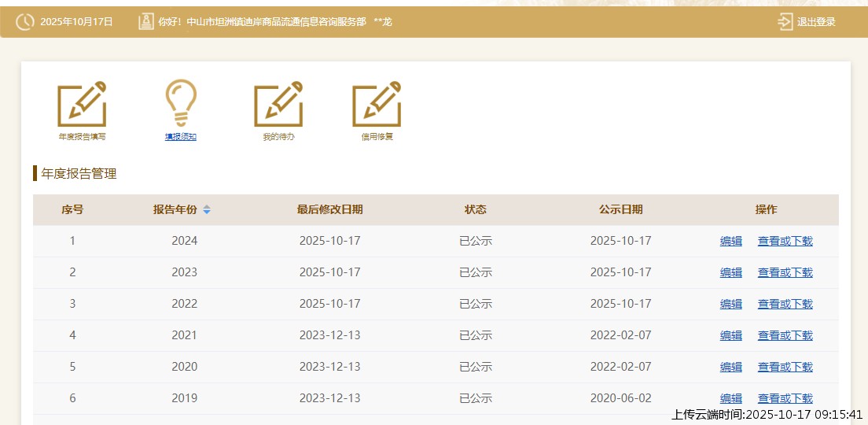The height and width of the screenshot is (425, 868).
Task: Edit the 2024 annual report
Action: 731,241
